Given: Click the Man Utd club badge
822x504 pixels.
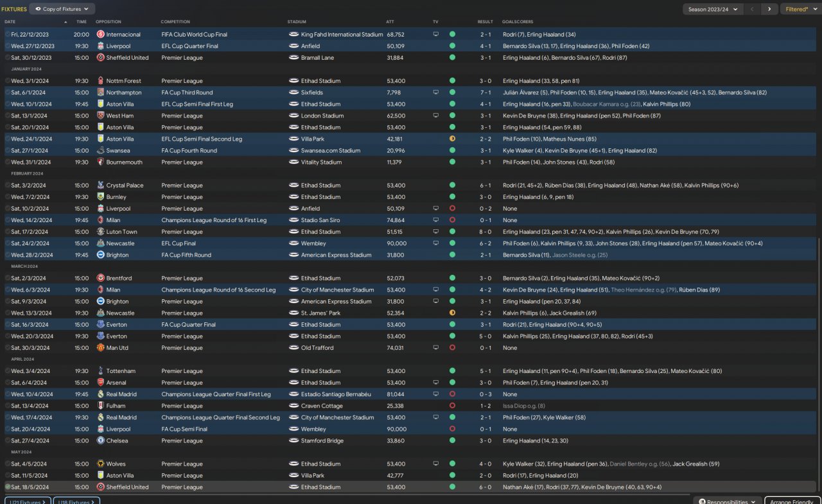Looking at the screenshot, I should click(x=100, y=348).
